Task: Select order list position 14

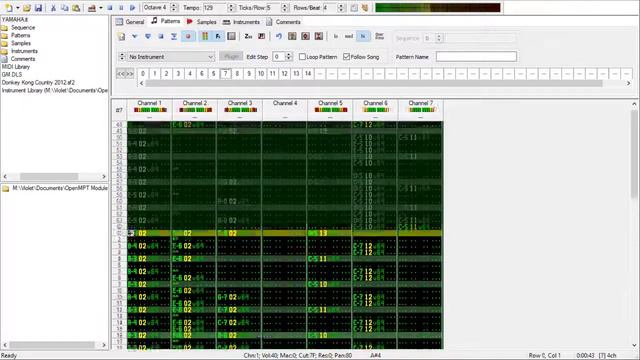Action: (x=308, y=74)
